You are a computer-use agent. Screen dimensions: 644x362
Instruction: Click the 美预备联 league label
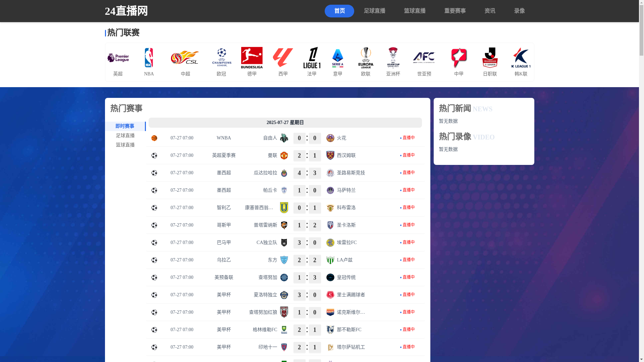pos(224,278)
